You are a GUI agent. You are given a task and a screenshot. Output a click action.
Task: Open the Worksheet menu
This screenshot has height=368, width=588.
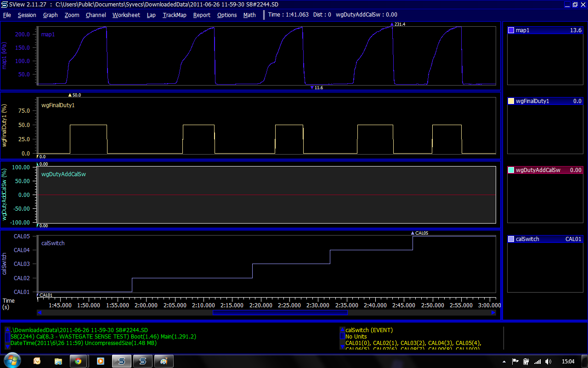[126, 15]
